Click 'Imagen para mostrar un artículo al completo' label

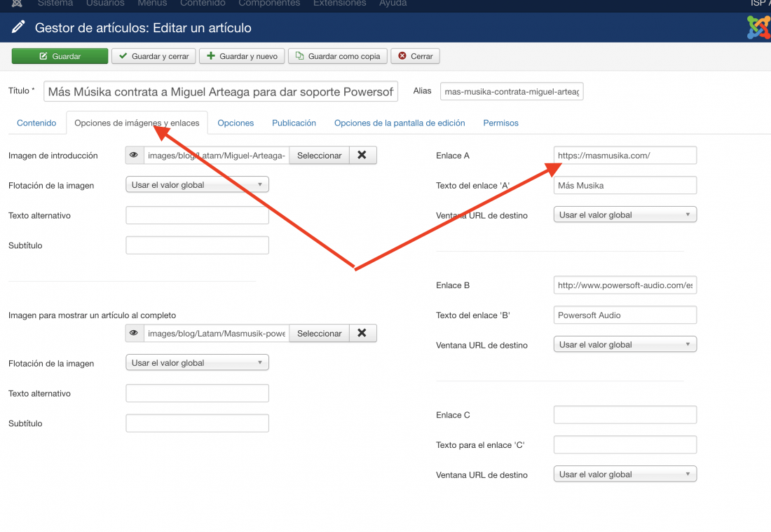(x=92, y=315)
